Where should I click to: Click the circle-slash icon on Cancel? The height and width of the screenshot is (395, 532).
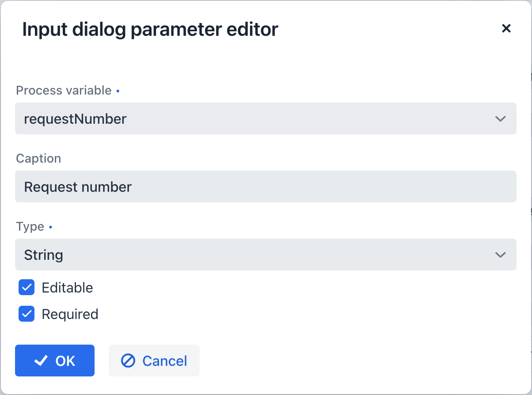coord(128,361)
